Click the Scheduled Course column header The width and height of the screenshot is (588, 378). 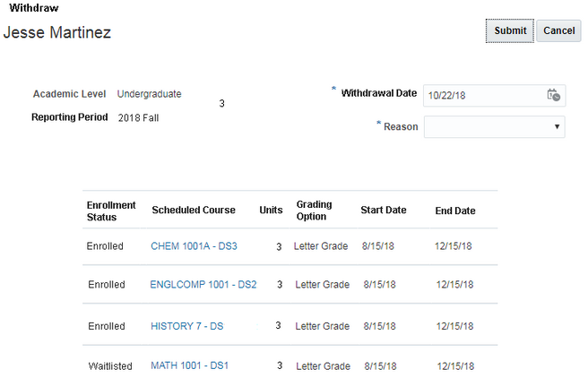tap(194, 210)
